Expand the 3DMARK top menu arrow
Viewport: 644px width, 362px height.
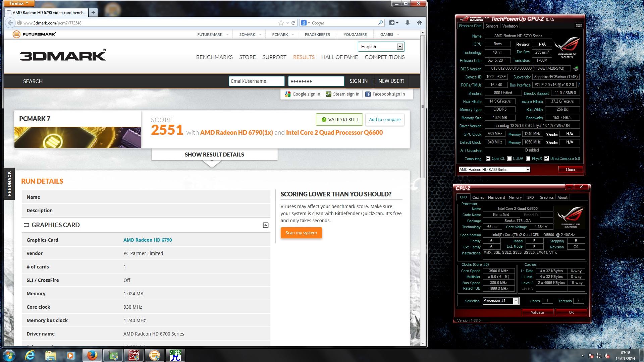point(260,35)
